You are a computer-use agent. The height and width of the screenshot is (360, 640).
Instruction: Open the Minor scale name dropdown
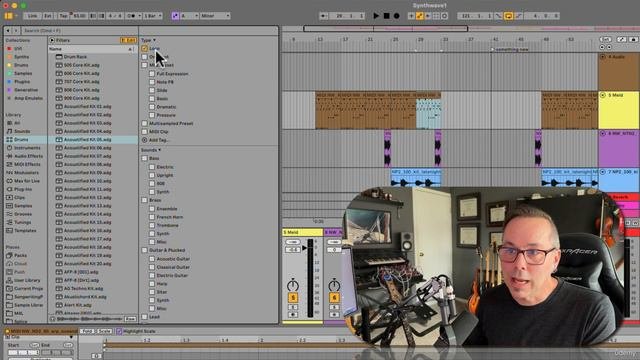coord(215,16)
